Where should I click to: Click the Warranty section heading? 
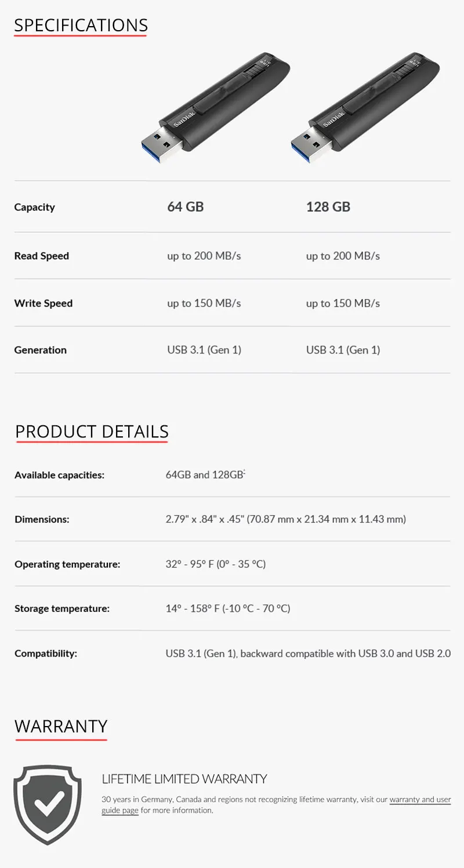pyautogui.click(x=61, y=726)
